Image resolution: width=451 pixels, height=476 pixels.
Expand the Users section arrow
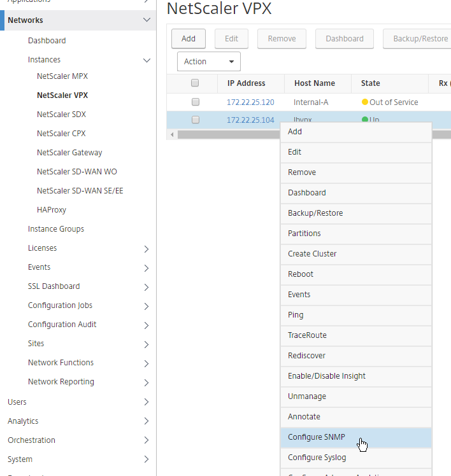coord(146,402)
